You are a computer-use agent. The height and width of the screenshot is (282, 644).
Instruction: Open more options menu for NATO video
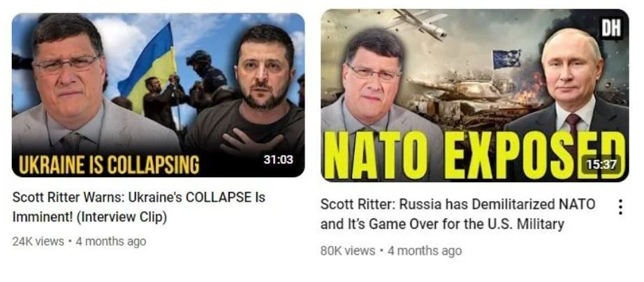click(x=620, y=207)
